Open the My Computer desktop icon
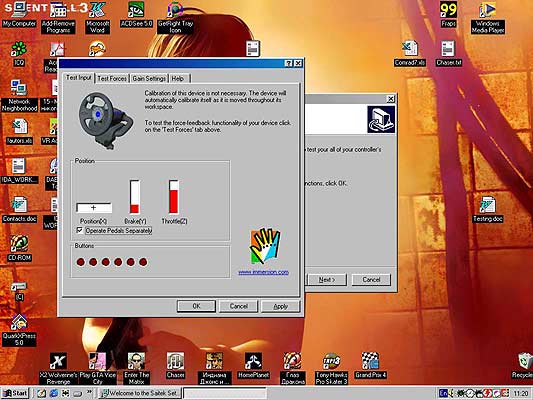The height and width of the screenshot is (400, 533). coord(19,14)
